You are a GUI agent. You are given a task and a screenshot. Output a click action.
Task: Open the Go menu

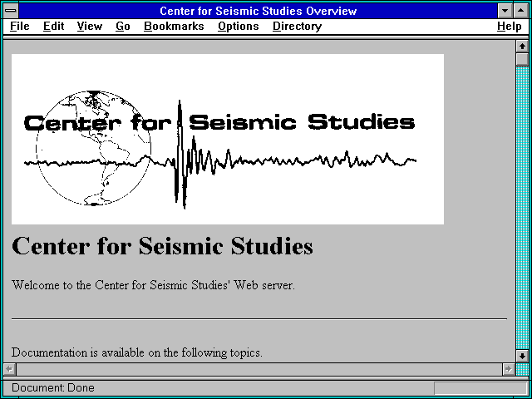click(x=123, y=26)
